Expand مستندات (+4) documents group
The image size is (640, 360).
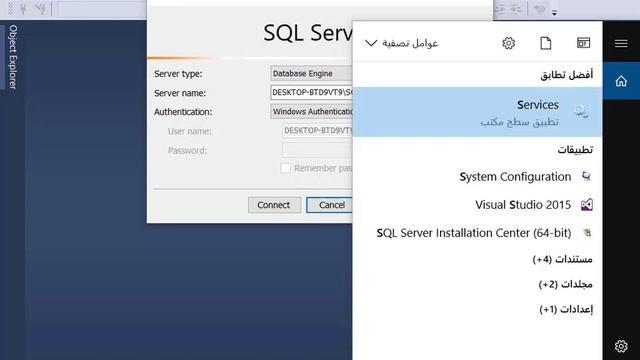(x=562, y=259)
